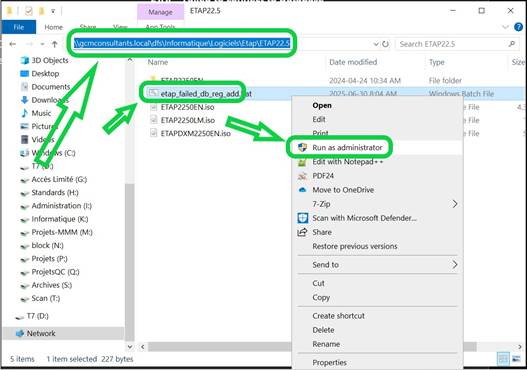Choose Rename in the context menu
Viewport: 527px width, 370px height.
point(326,344)
